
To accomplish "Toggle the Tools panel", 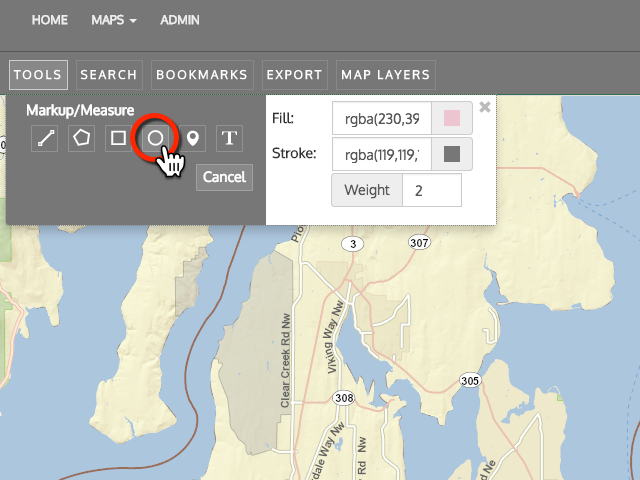I will [38, 75].
